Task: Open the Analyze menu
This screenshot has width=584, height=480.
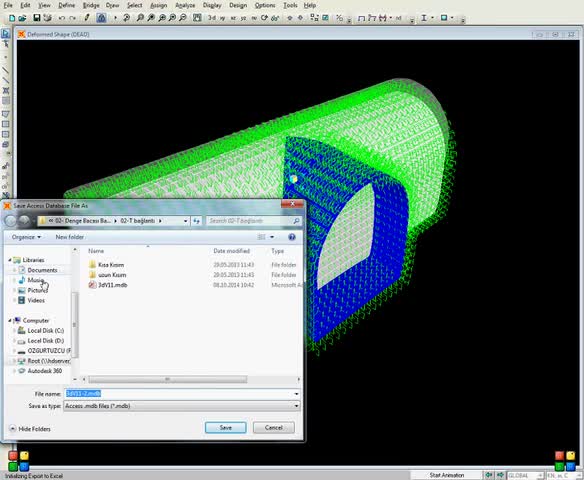Action: point(185,5)
